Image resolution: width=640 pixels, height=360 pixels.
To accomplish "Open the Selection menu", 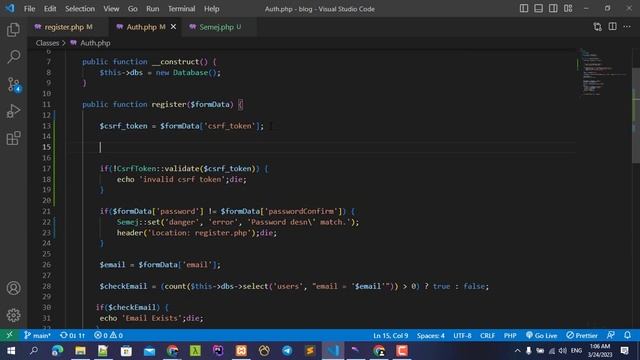I will (80, 9).
